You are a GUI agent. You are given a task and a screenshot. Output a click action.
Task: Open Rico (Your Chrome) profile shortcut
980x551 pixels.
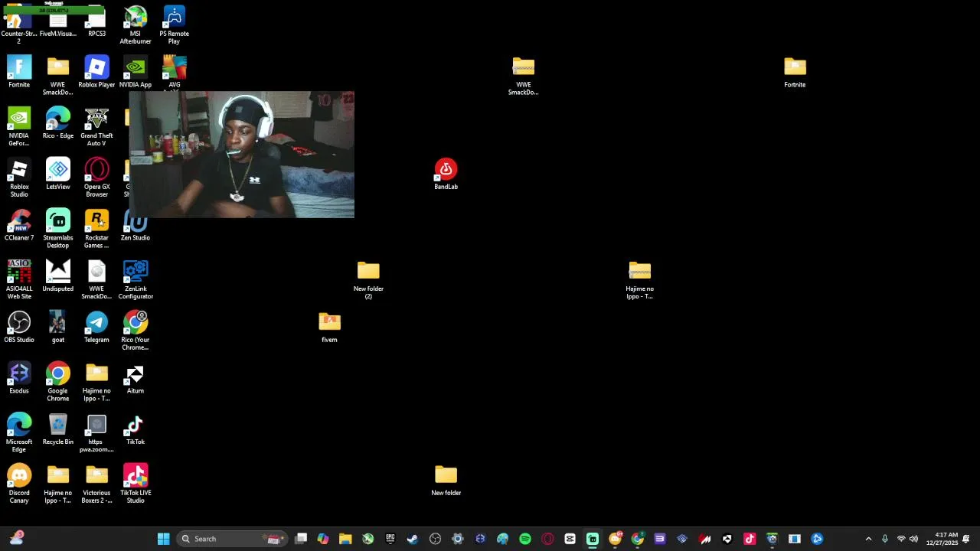click(136, 331)
